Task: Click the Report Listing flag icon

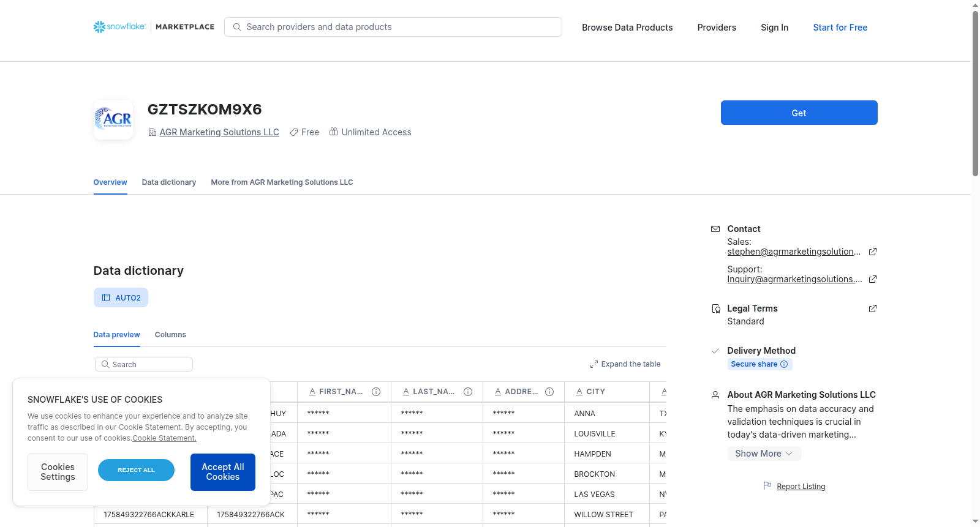Action: point(767,485)
